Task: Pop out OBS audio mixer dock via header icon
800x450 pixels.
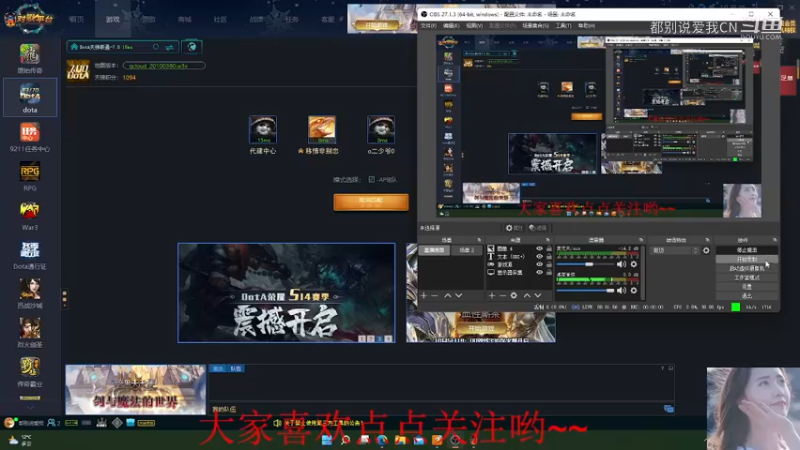Action: coord(641,240)
